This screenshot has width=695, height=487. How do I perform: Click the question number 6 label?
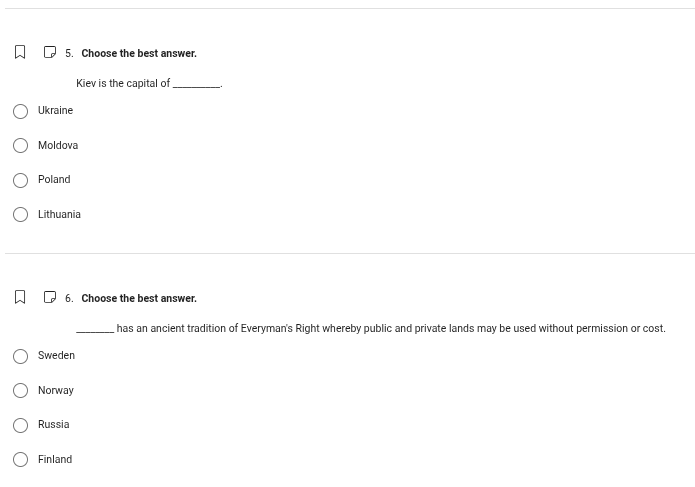click(x=69, y=298)
